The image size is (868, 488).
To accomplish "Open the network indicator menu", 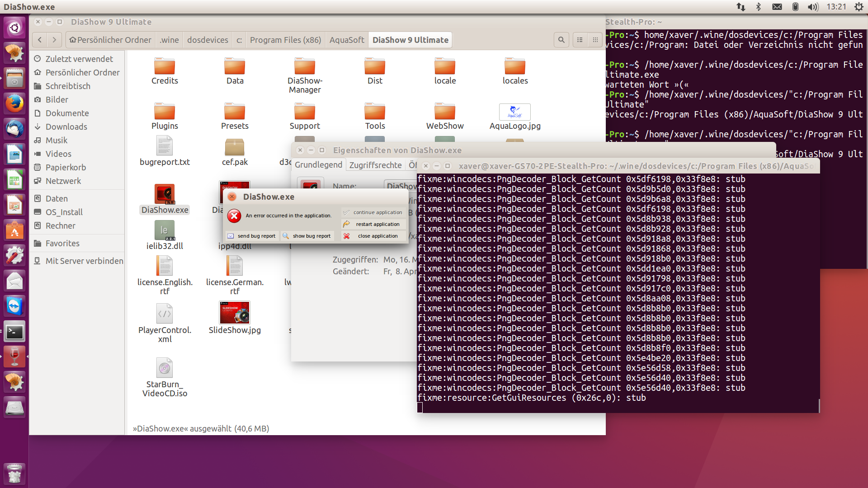I will [x=741, y=7].
